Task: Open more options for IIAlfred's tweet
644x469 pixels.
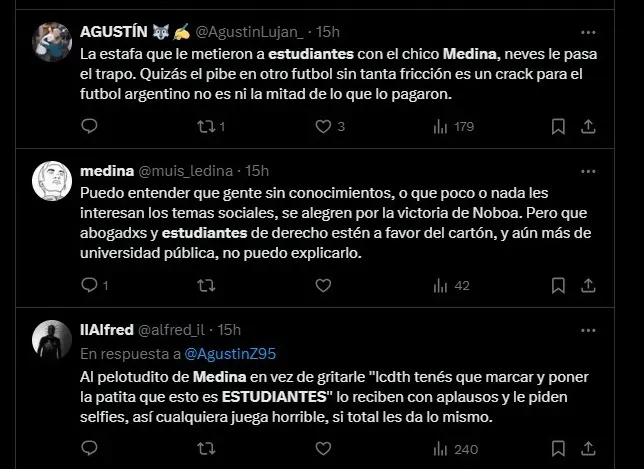Action: [589, 329]
